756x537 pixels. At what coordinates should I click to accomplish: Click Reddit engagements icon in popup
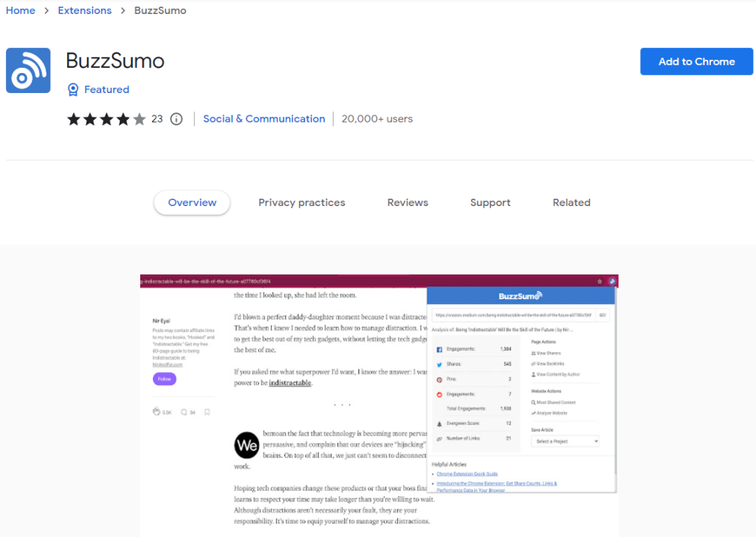click(439, 394)
